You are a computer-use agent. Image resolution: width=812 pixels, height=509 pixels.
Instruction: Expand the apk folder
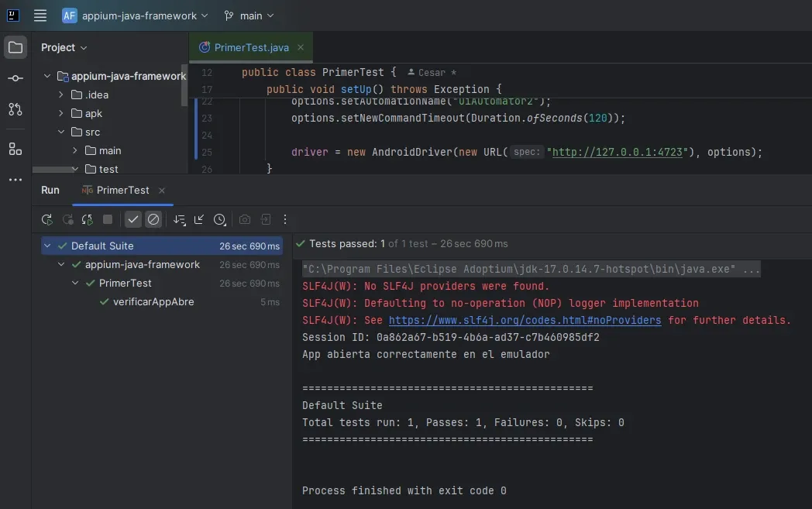[x=61, y=113]
